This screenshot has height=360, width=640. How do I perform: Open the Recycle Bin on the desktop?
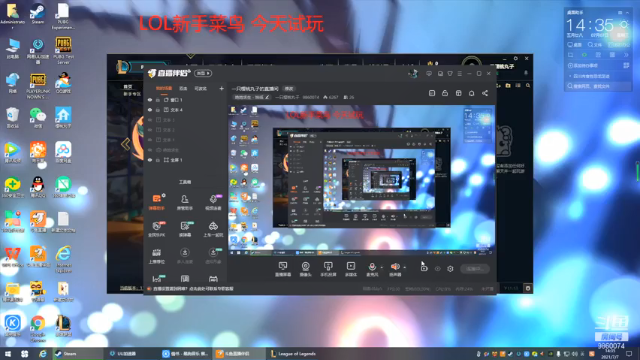(12, 118)
